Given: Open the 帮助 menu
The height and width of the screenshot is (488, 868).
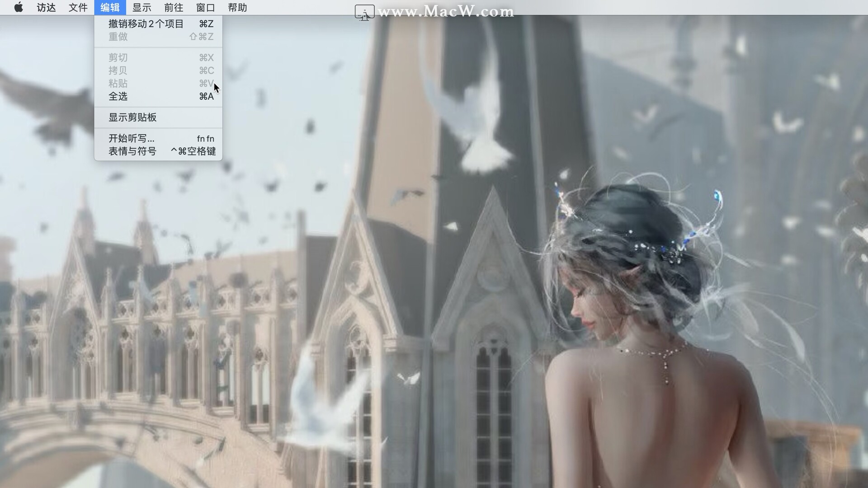Looking at the screenshot, I should 237,8.
